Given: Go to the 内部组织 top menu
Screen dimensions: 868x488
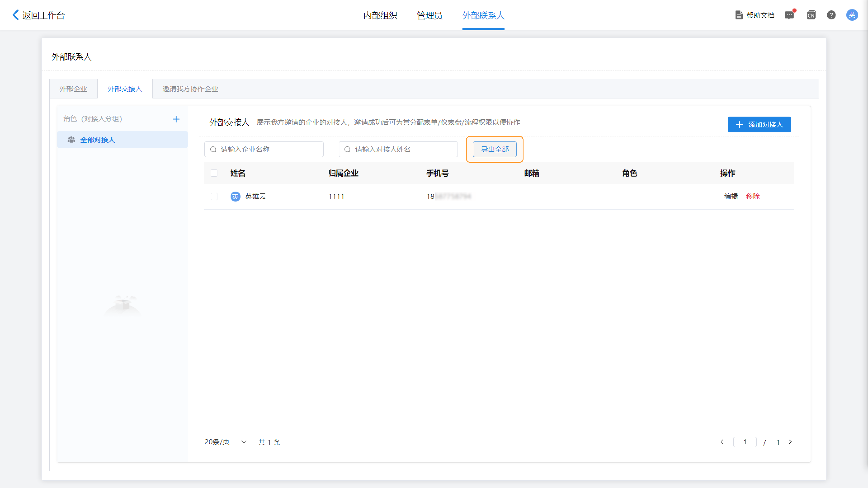Looking at the screenshot, I should point(380,16).
